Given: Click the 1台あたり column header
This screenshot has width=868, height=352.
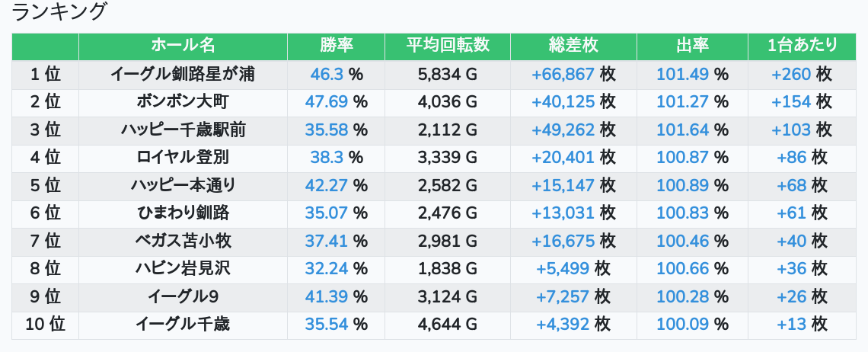Looking at the screenshot, I should 803,46.
